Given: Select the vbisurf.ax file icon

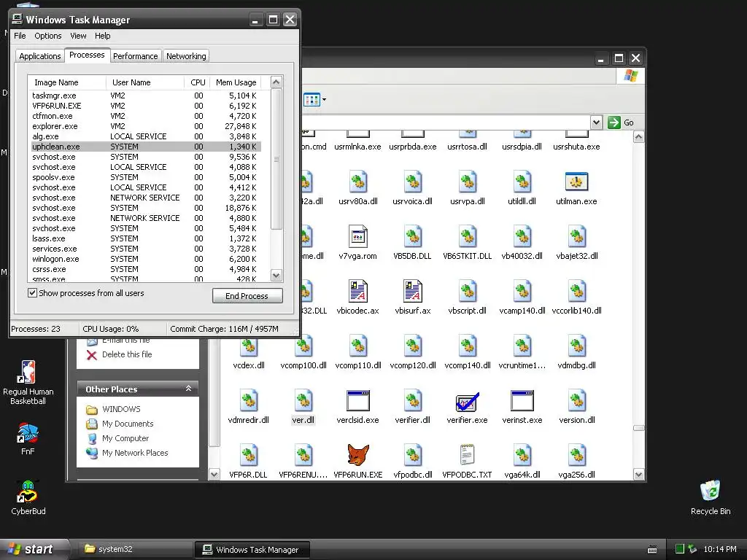Looking at the screenshot, I should 413,291.
